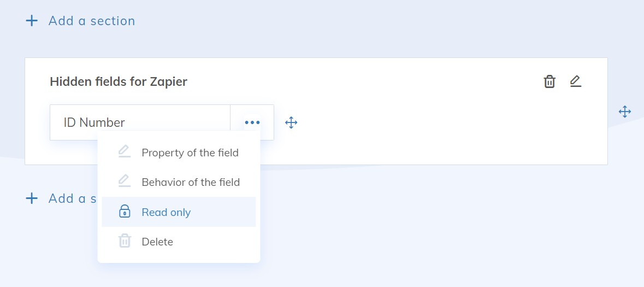Screen dimensions: 644x287
Task: Click the plus icon of the lower Add a section
Action: pyautogui.click(x=32, y=198)
